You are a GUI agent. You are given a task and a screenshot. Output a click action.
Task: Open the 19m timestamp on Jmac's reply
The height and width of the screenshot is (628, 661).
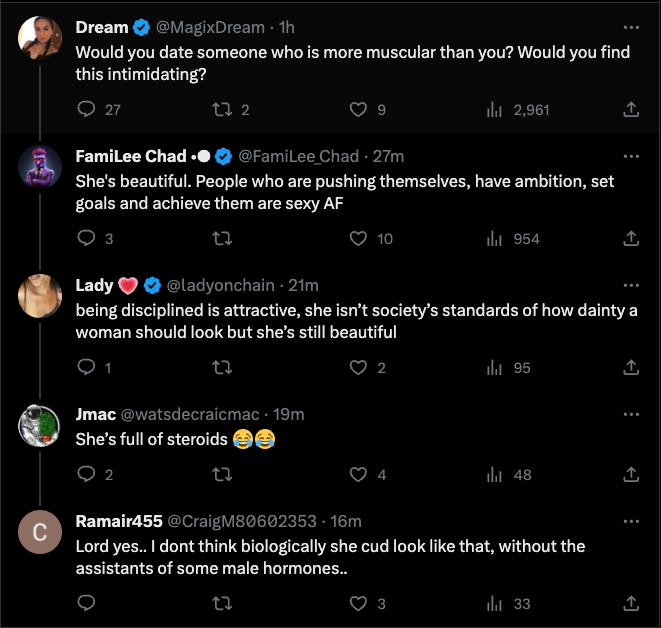pyautogui.click(x=288, y=414)
